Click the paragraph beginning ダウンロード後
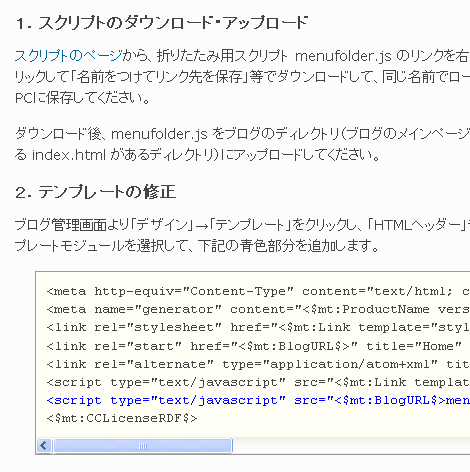 point(242,144)
